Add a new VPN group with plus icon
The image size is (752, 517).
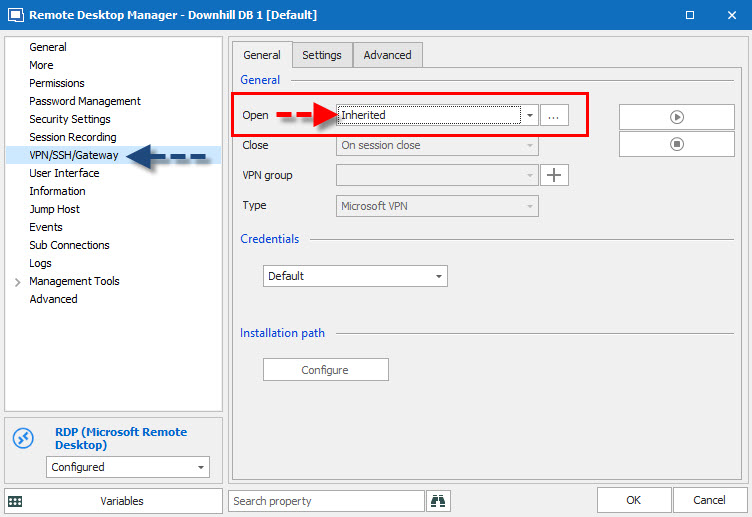(554, 175)
